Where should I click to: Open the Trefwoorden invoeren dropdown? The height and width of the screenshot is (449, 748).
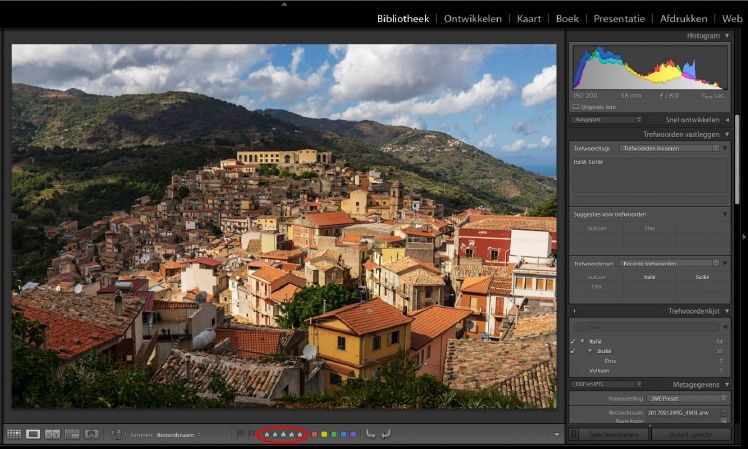tap(669, 148)
